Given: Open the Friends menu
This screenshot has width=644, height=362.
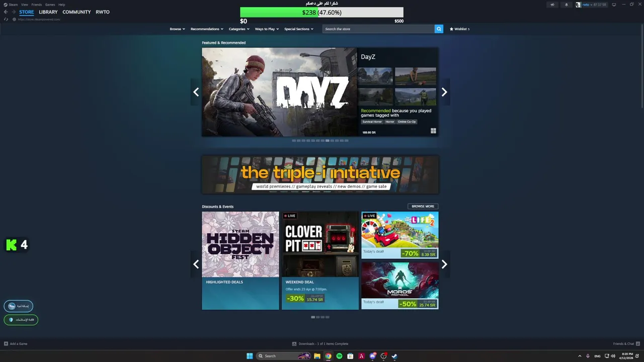Looking at the screenshot, I should pyautogui.click(x=36, y=5).
